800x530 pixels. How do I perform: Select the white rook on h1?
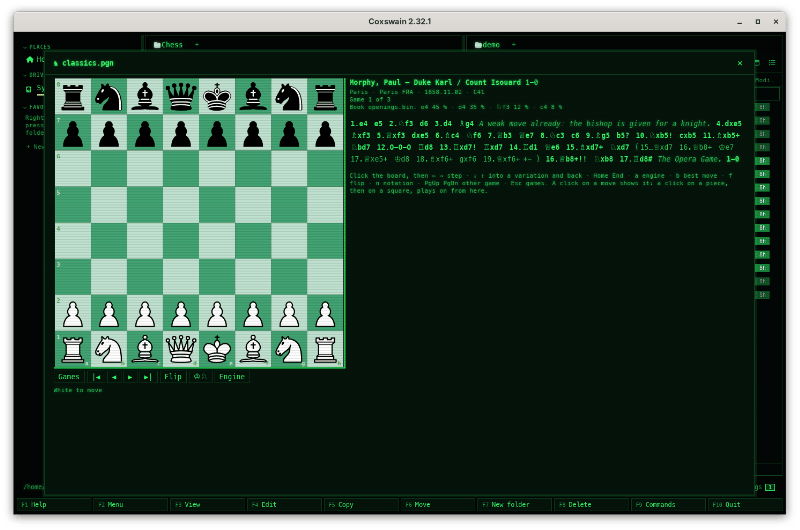click(x=325, y=349)
